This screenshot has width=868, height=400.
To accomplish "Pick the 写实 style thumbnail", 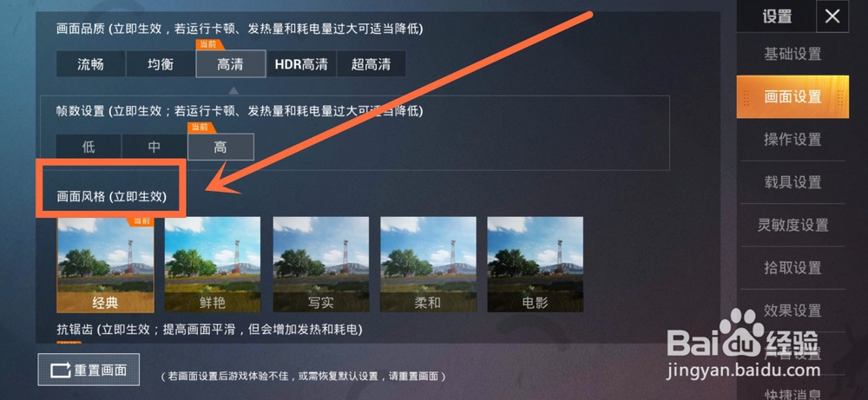I will point(320,265).
